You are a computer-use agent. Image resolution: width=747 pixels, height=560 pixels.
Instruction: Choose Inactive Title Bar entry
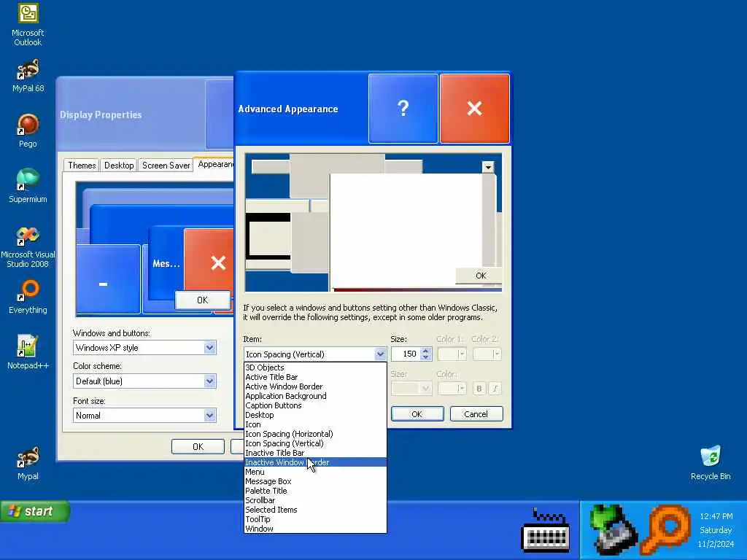tap(315, 453)
